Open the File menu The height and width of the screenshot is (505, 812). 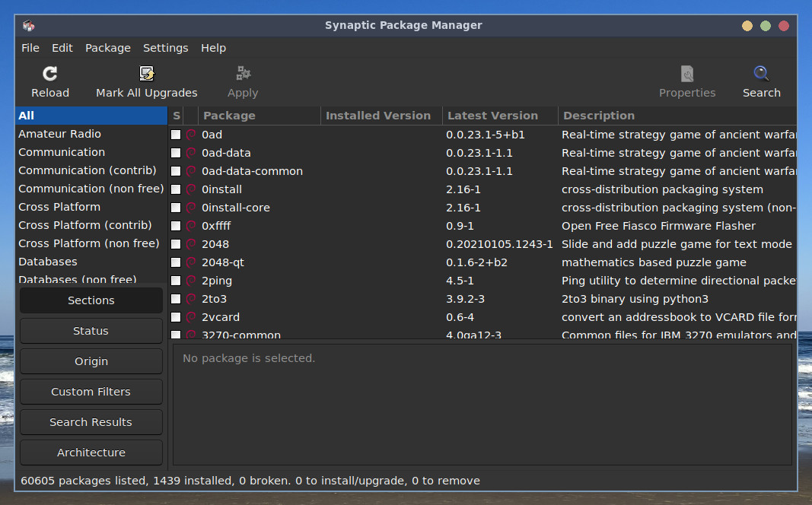(30, 48)
